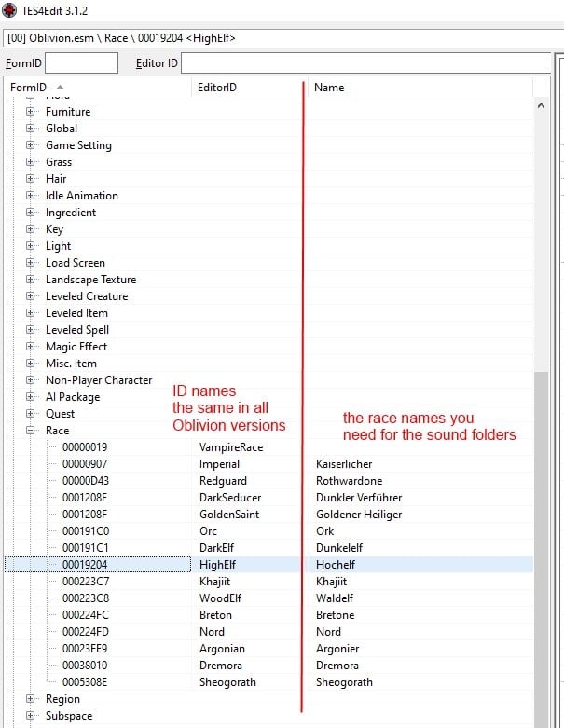Click the name cell 'Hochelf'
Viewport: 564px width, 728px height.
tap(336, 565)
